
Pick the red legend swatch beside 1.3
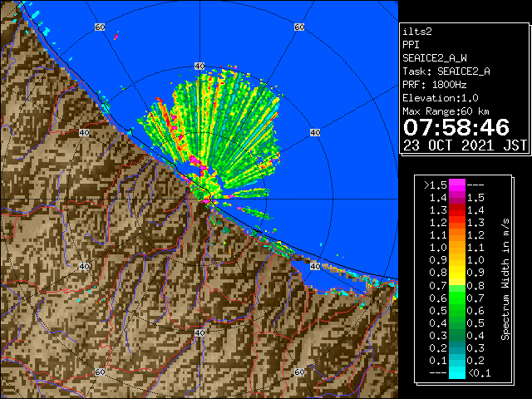[457, 210]
